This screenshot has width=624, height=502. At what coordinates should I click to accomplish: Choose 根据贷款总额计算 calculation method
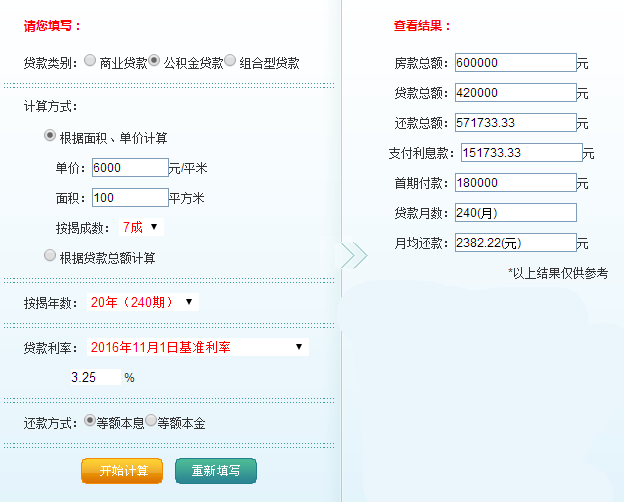click(50, 255)
